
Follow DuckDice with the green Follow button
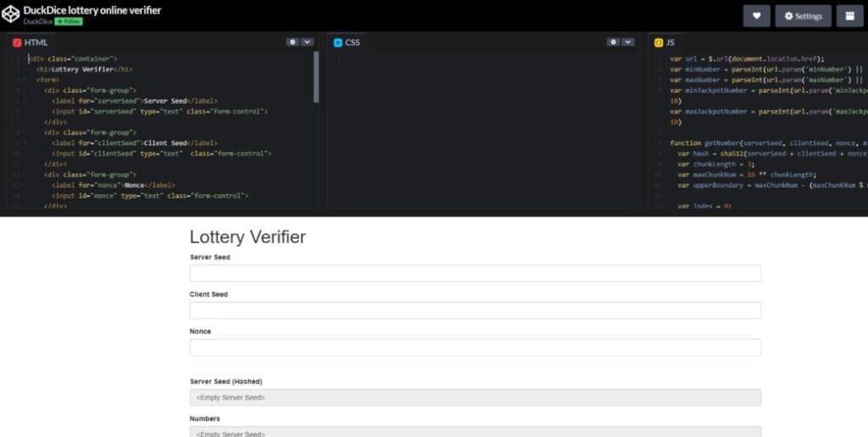[69, 22]
